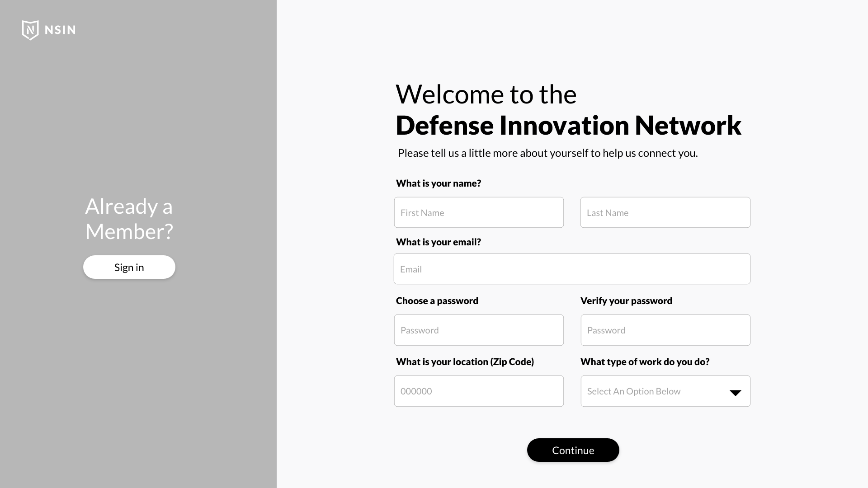Click into the Last Name field

click(665, 212)
